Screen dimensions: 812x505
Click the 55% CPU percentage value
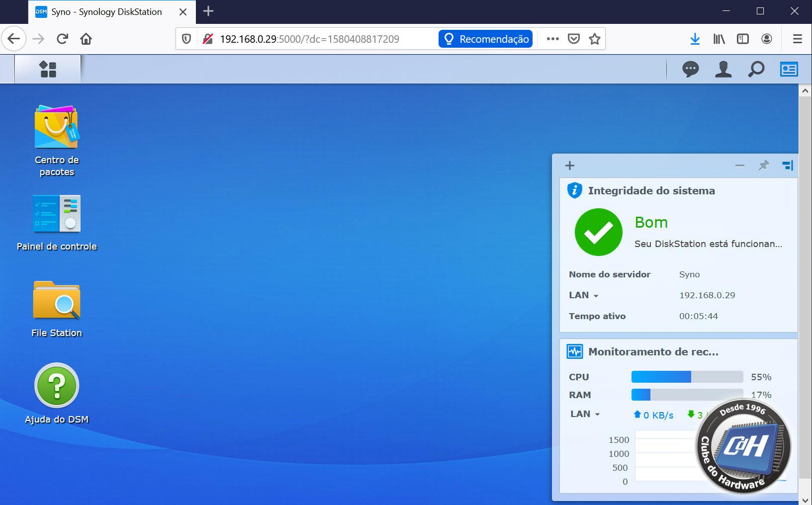point(761,377)
